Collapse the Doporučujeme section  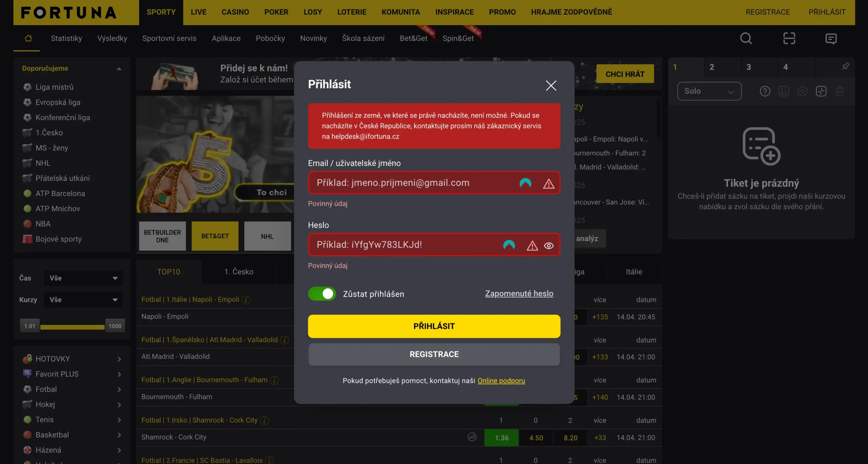(x=119, y=69)
